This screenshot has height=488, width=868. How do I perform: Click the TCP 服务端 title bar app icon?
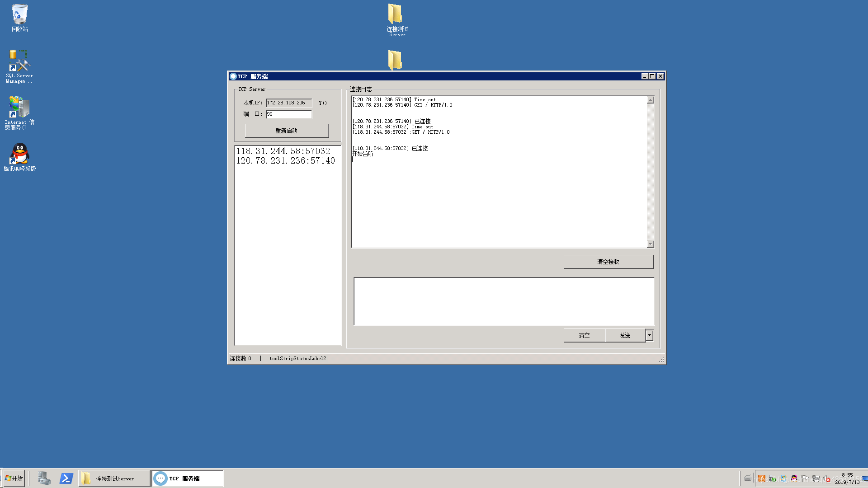click(233, 76)
